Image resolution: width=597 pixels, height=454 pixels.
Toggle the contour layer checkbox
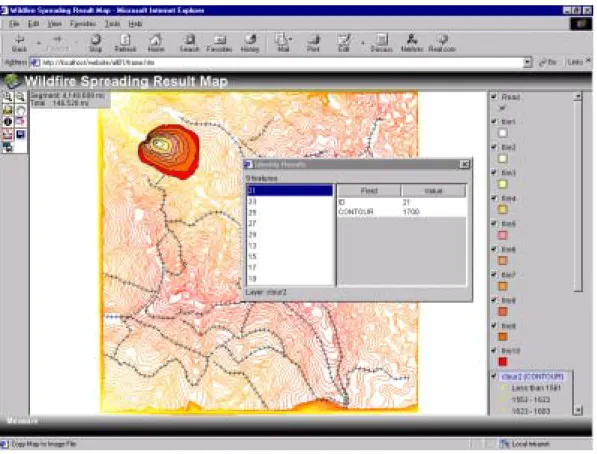click(x=495, y=376)
